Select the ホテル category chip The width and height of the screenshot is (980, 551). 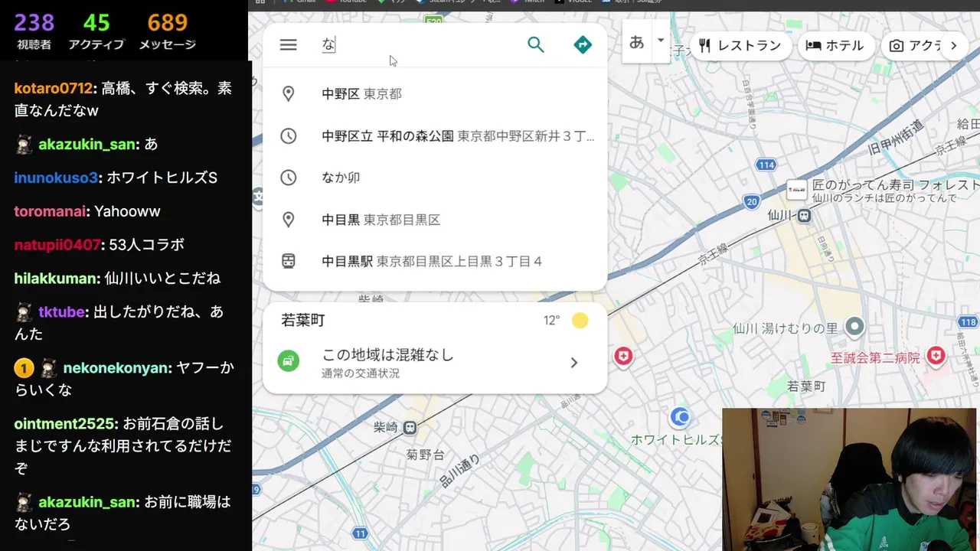(x=835, y=46)
